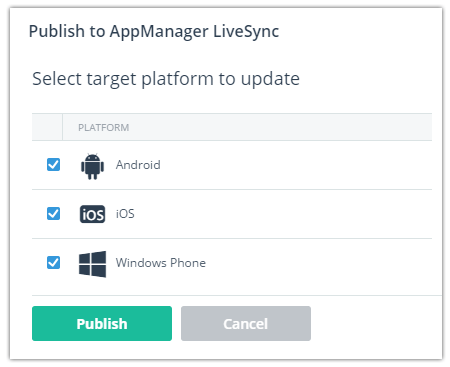Screen dimensions: 450x367
Task: Uncheck the Windows Phone checkbox
Action: click(x=53, y=263)
